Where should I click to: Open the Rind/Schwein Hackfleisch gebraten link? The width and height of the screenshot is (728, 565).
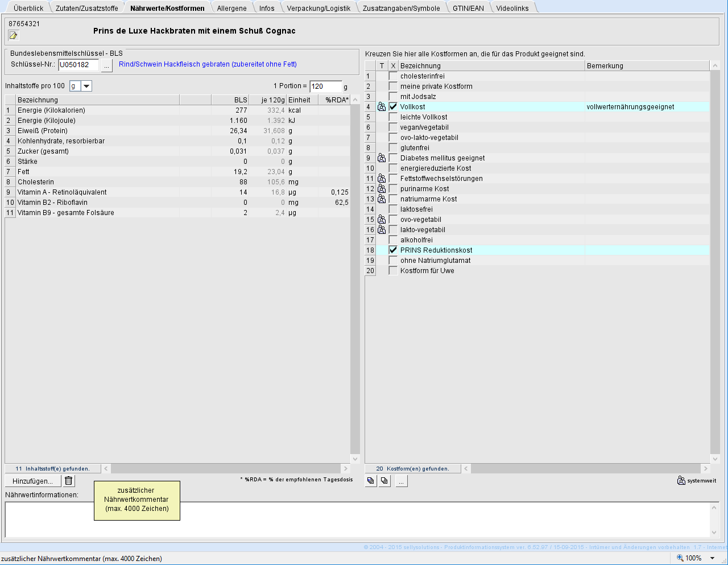click(x=208, y=64)
